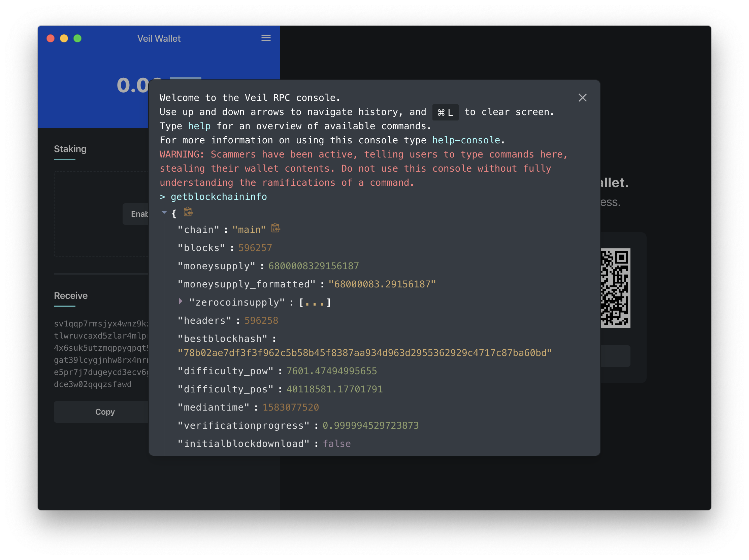Click the help-console command link

(466, 140)
